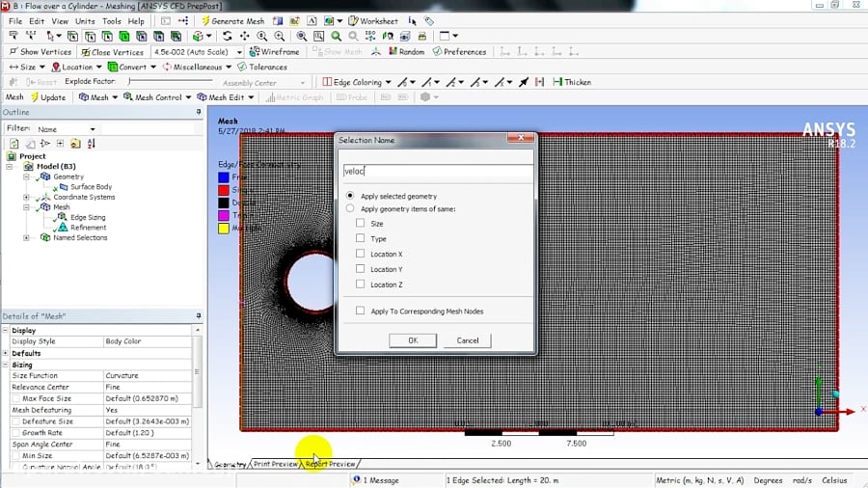Screen dimensions: 868x488
Task: Open the View menu
Action: pos(60,21)
